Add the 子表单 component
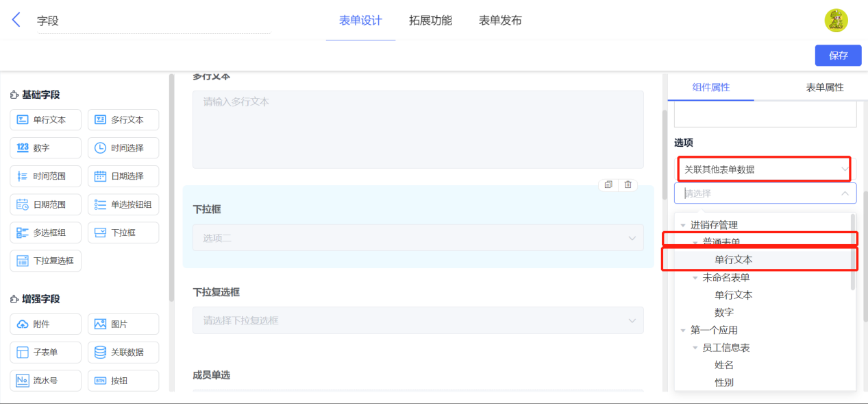 tap(45, 353)
